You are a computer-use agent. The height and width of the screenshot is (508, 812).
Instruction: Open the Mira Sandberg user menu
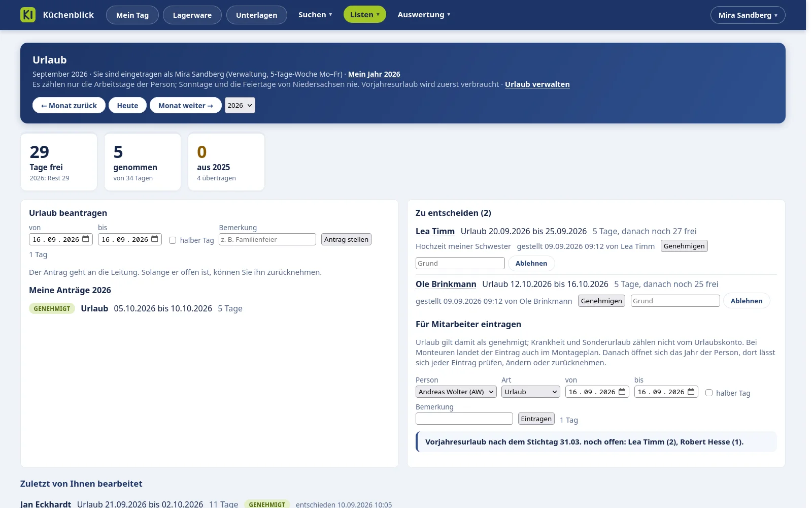[x=748, y=15]
